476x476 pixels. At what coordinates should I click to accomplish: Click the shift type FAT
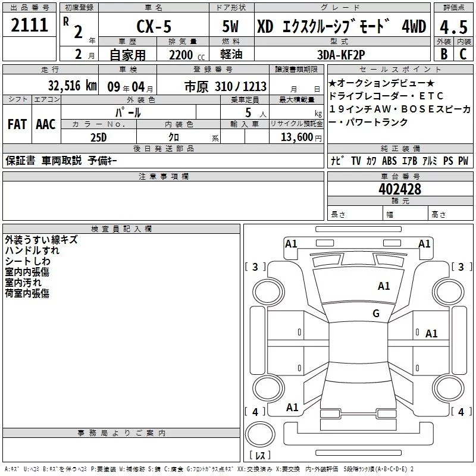(17, 124)
